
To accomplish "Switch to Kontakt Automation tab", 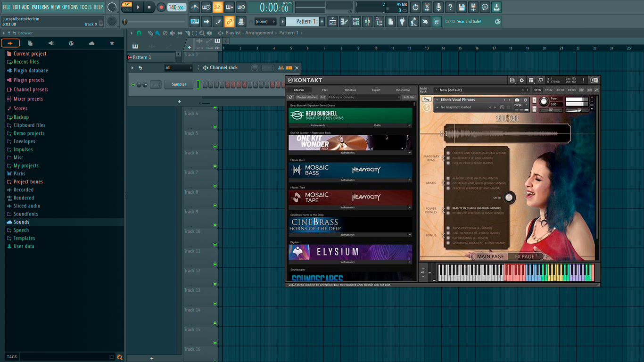I will pos(403,90).
